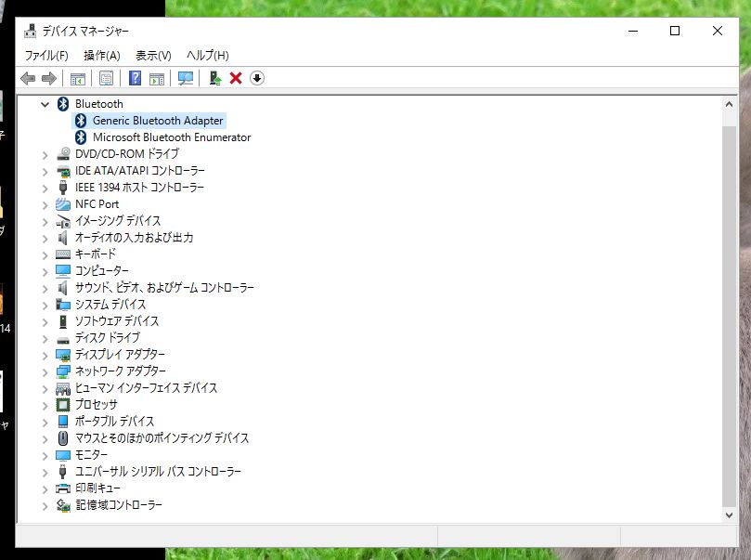Click the ディスク ドライブ drive icon
Viewport: 751px width, 560px height.
coord(63,340)
